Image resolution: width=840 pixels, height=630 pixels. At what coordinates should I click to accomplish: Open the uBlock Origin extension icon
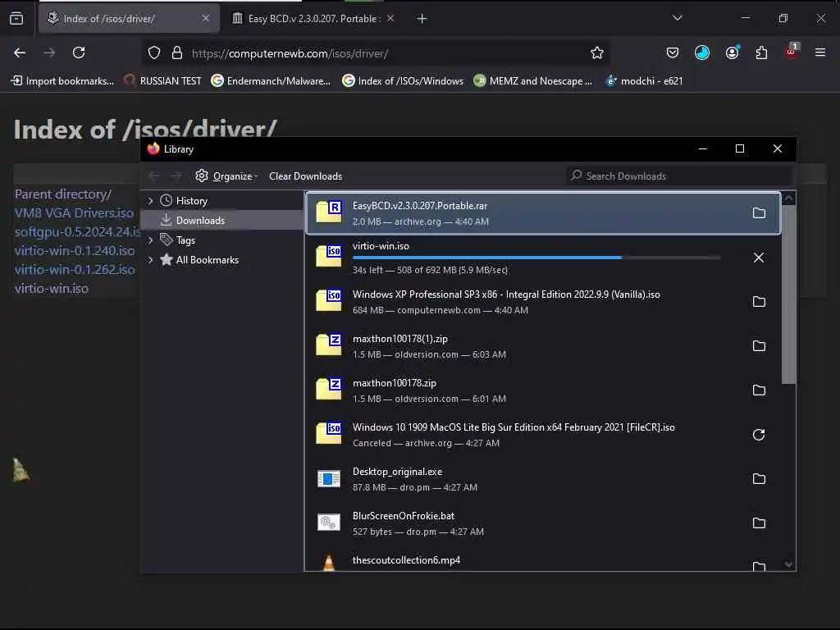792,52
